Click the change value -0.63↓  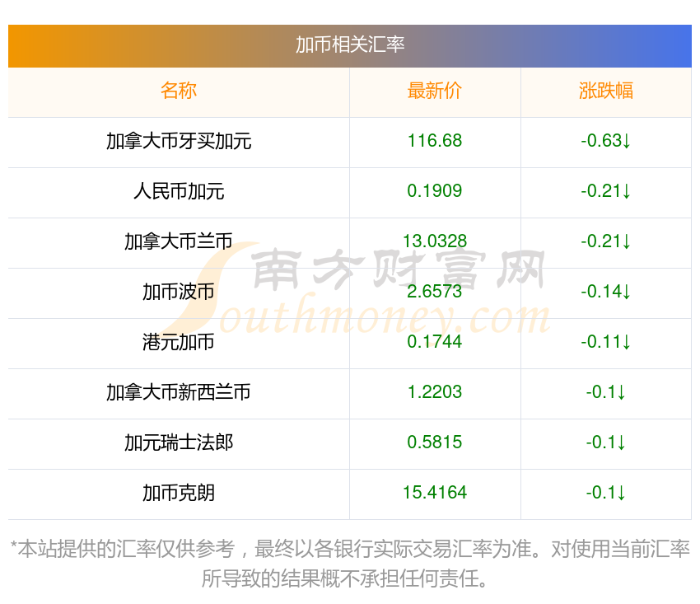tap(606, 141)
